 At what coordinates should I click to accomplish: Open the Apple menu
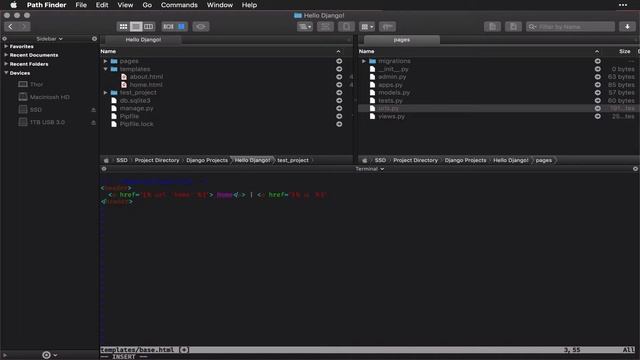pyautogui.click(x=13, y=5)
